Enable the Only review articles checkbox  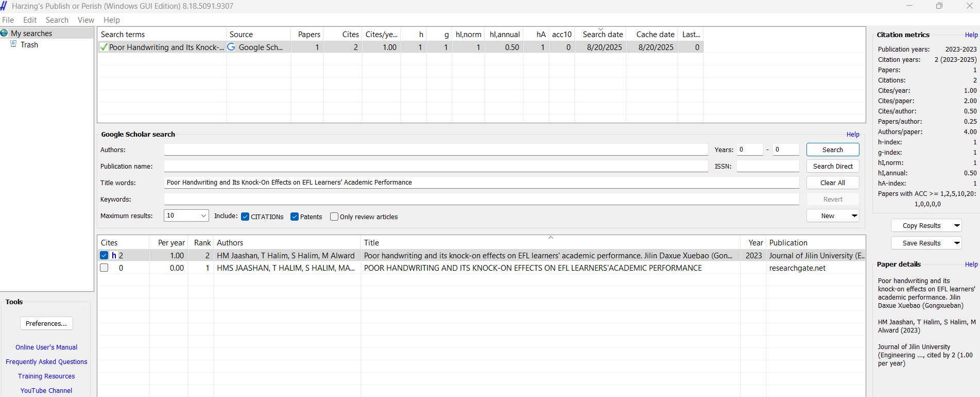(x=334, y=217)
